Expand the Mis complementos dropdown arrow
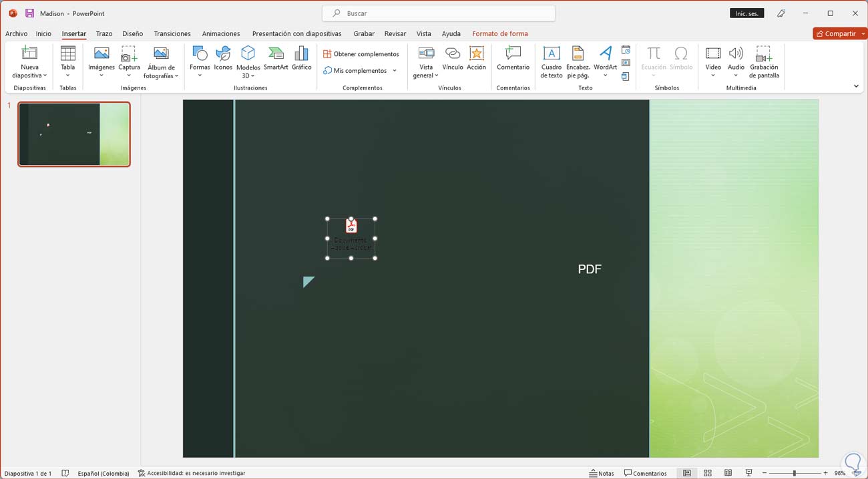The image size is (868, 479). pyautogui.click(x=395, y=71)
